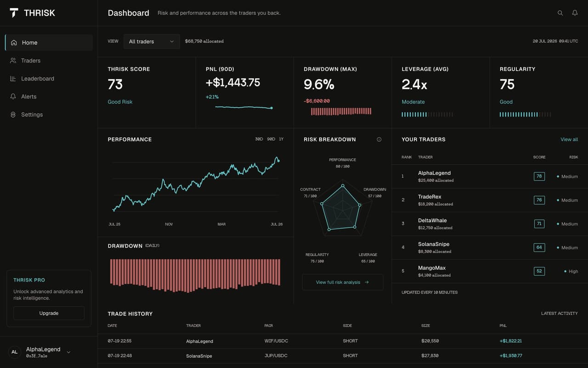Click View full risk analysis button
Image resolution: width=588 pixels, height=368 pixels.
point(343,282)
